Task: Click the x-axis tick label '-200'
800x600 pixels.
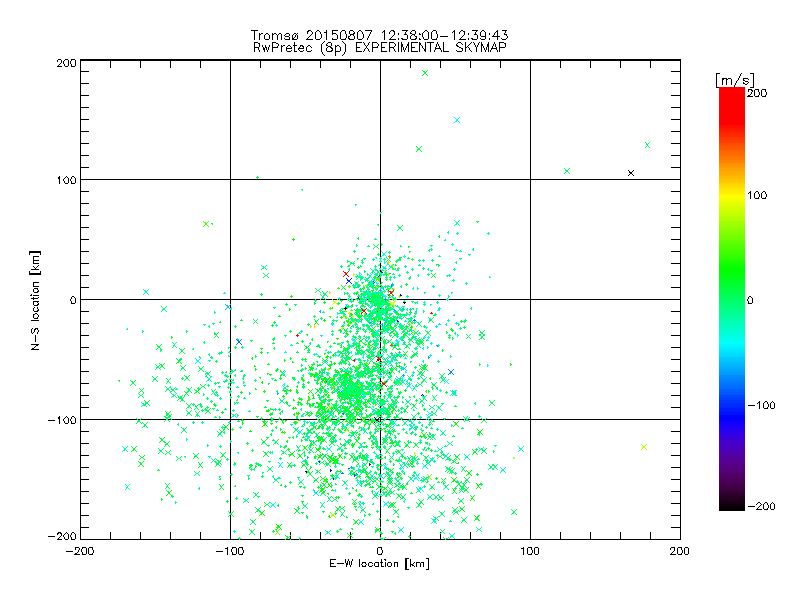Action: click(80, 551)
